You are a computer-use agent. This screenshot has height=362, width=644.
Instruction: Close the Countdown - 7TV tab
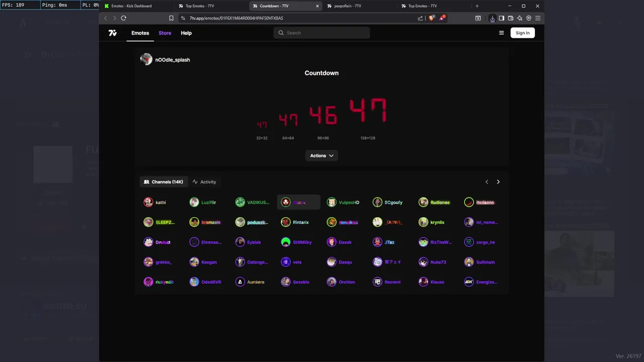point(317,6)
